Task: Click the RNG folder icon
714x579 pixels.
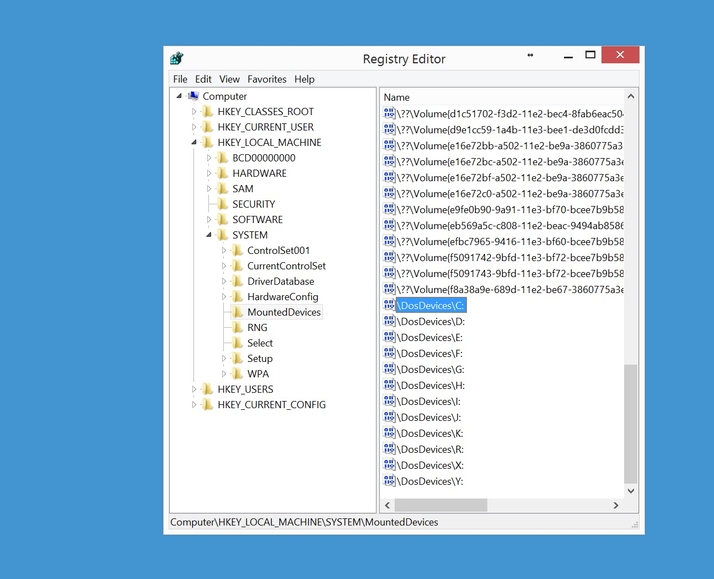Action: click(238, 328)
